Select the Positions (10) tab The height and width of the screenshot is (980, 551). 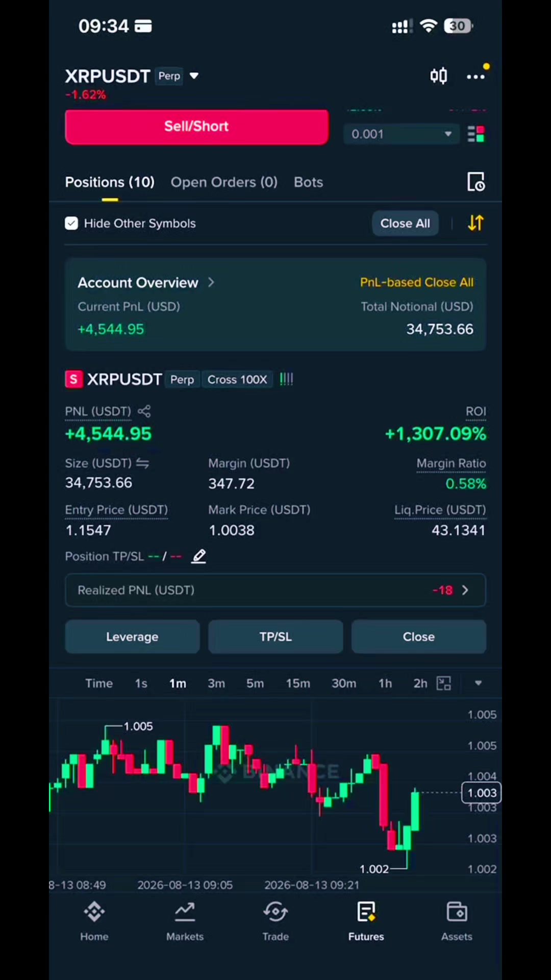coord(110,182)
